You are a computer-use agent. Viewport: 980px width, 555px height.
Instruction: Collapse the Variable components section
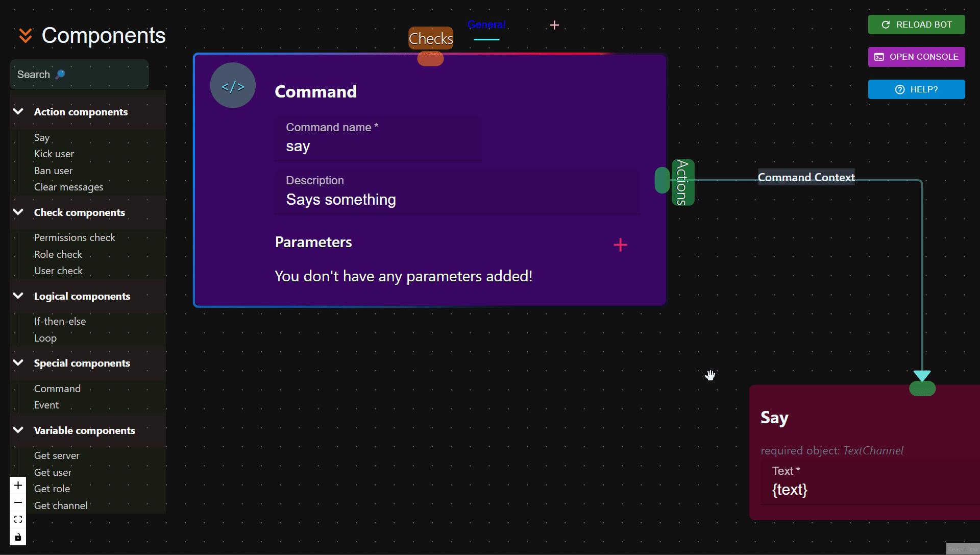coord(18,430)
